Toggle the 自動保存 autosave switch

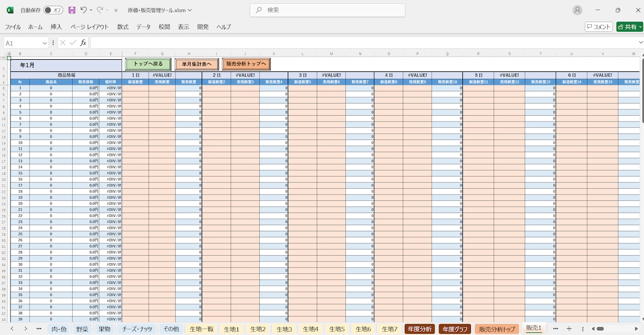tap(53, 10)
